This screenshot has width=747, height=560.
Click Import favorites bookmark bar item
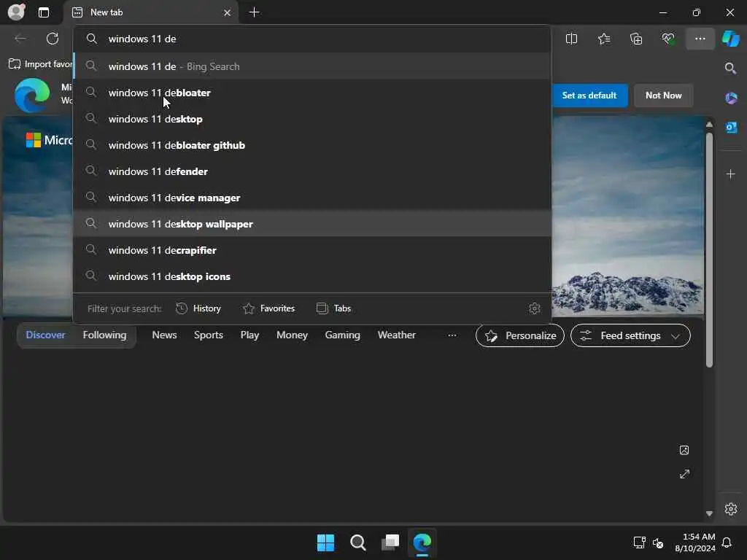[x=41, y=64]
